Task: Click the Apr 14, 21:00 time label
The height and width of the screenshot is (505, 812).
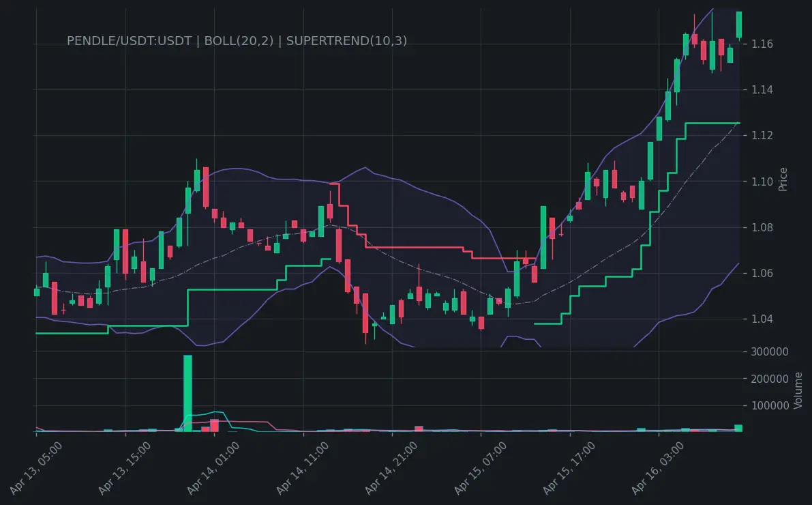Action: (391, 468)
